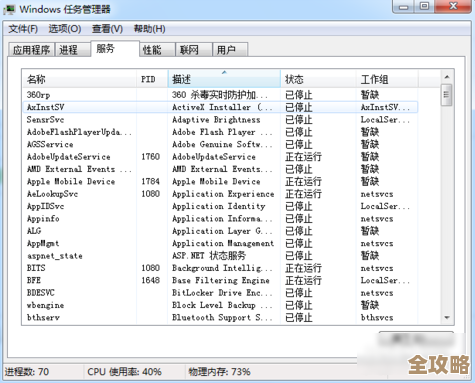This screenshot has height=383, width=475.
Task: Click the bthsvcs group cell
Action: (x=377, y=317)
